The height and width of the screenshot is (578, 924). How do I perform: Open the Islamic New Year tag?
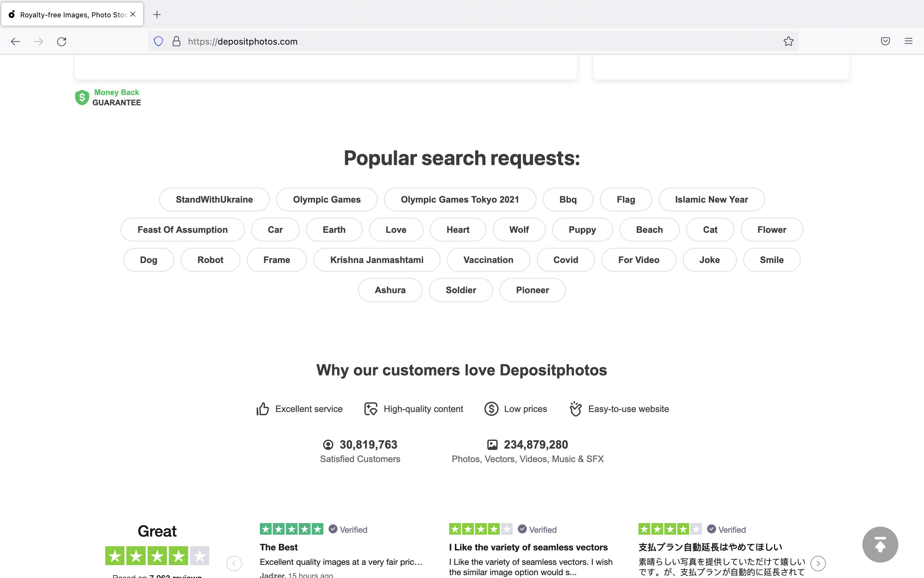711,199
